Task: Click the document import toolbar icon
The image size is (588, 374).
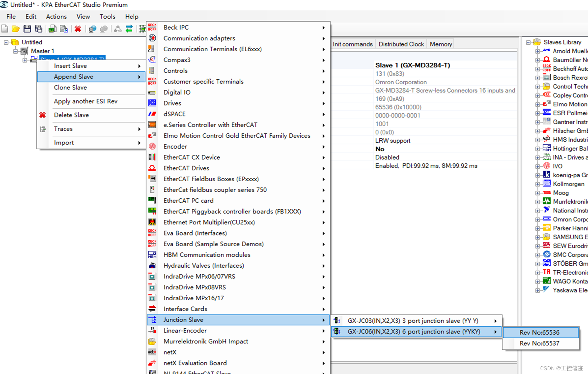Action: [x=64, y=29]
